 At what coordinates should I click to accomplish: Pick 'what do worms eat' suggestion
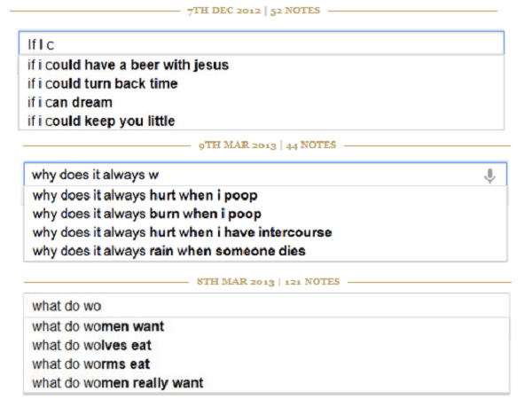[266, 364]
